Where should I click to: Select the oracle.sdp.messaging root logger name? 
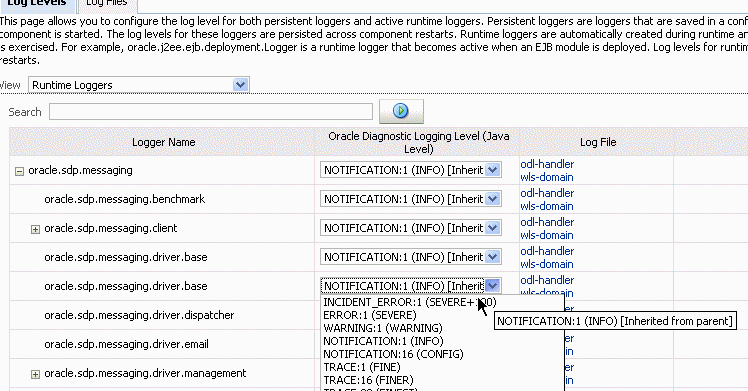[x=80, y=170]
